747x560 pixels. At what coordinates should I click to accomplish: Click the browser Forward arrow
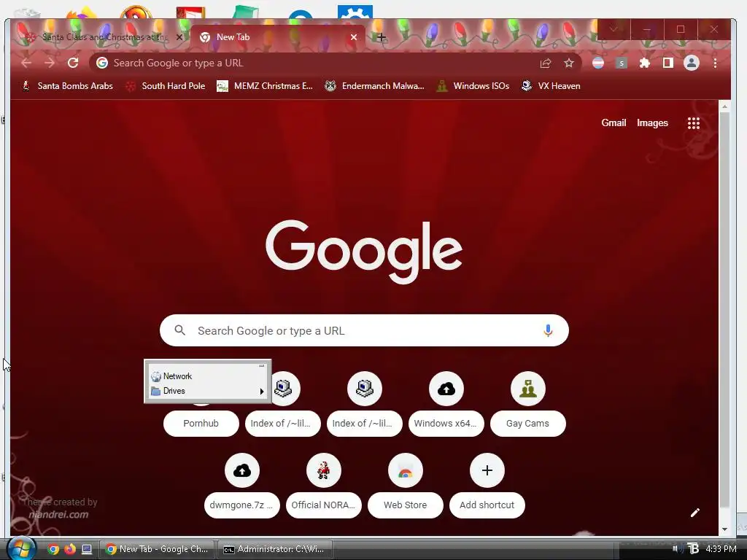[x=50, y=63]
